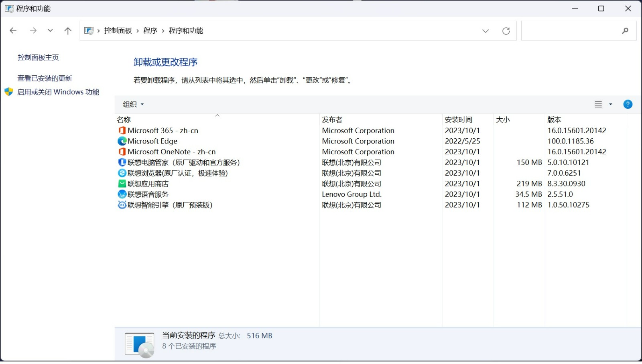Select 联想电脑管家 (原厂驱动和官方服务) entry
The height and width of the screenshot is (364, 642).
click(184, 162)
